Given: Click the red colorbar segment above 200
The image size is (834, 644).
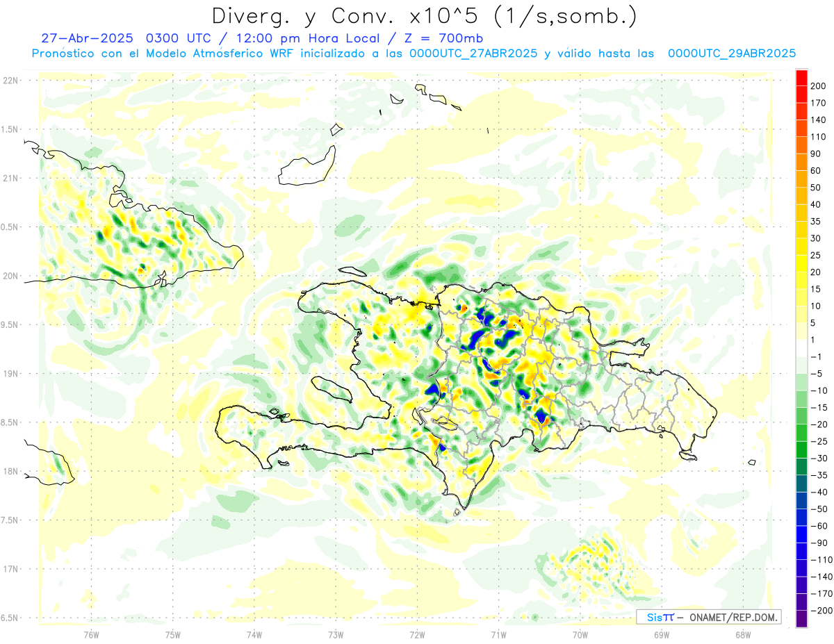Looking at the screenshot, I should (801, 77).
